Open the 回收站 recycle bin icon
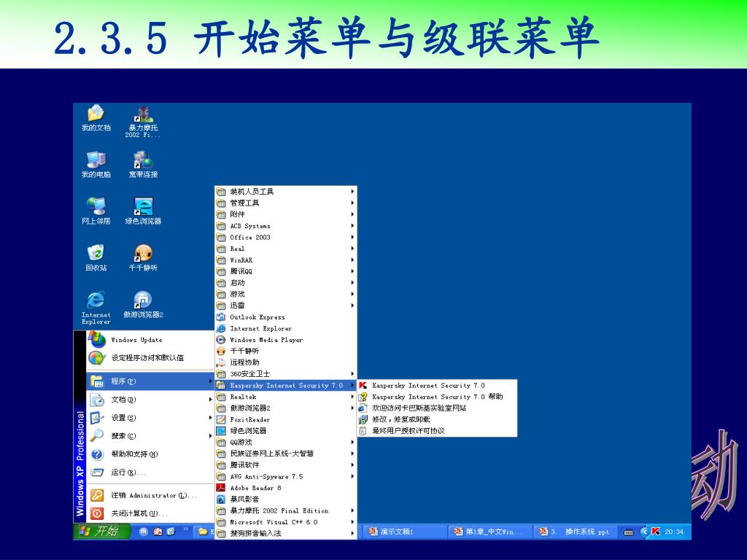The width and height of the screenshot is (747, 560). pos(96,257)
